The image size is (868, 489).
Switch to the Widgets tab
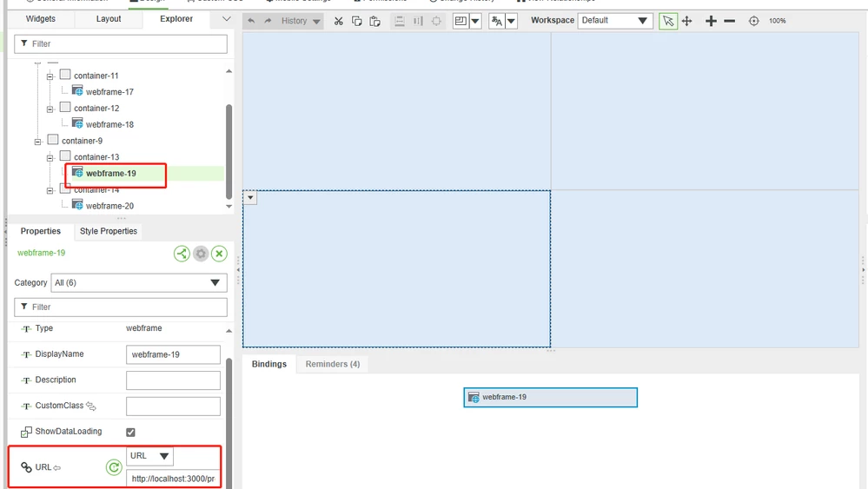point(41,19)
